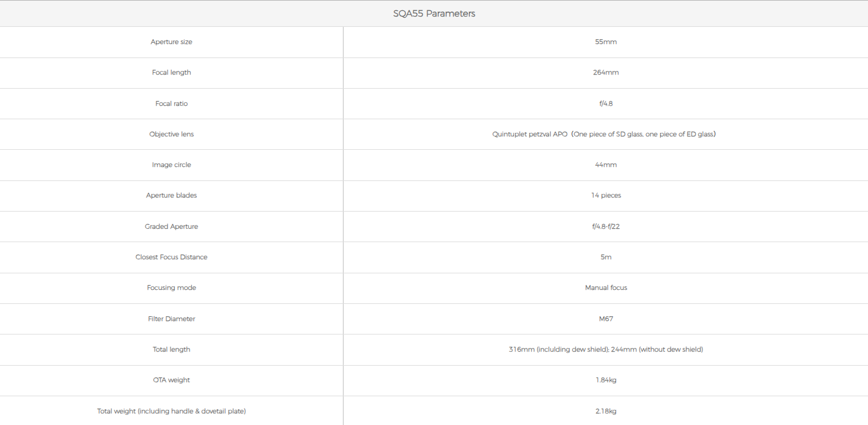Click the 1.84kg OTA weight value
Viewport: 868px width, 425px height.
606,380
